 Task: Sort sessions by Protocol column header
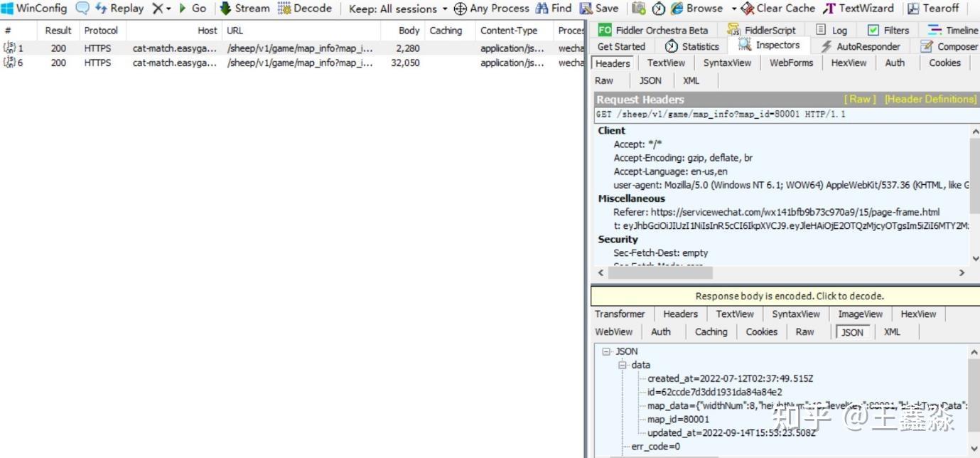pos(101,31)
